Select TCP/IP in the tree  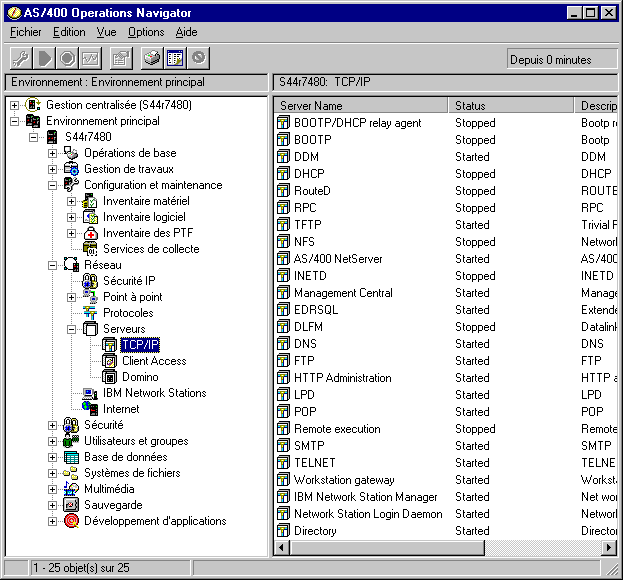[140, 345]
